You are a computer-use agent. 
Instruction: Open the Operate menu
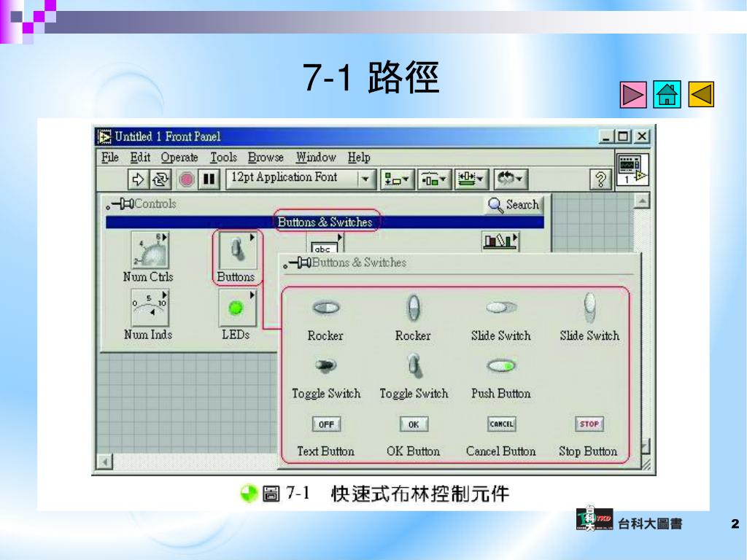pyautogui.click(x=179, y=157)
